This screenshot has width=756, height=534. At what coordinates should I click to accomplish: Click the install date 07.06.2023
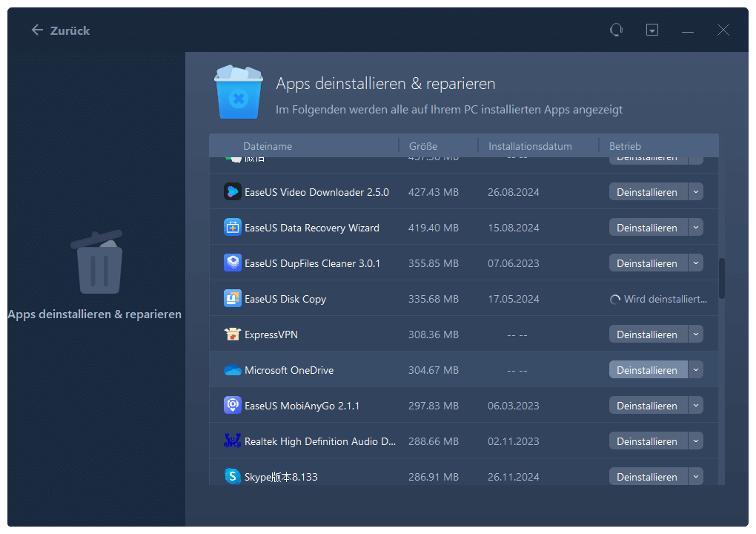[x=514, y=263]
